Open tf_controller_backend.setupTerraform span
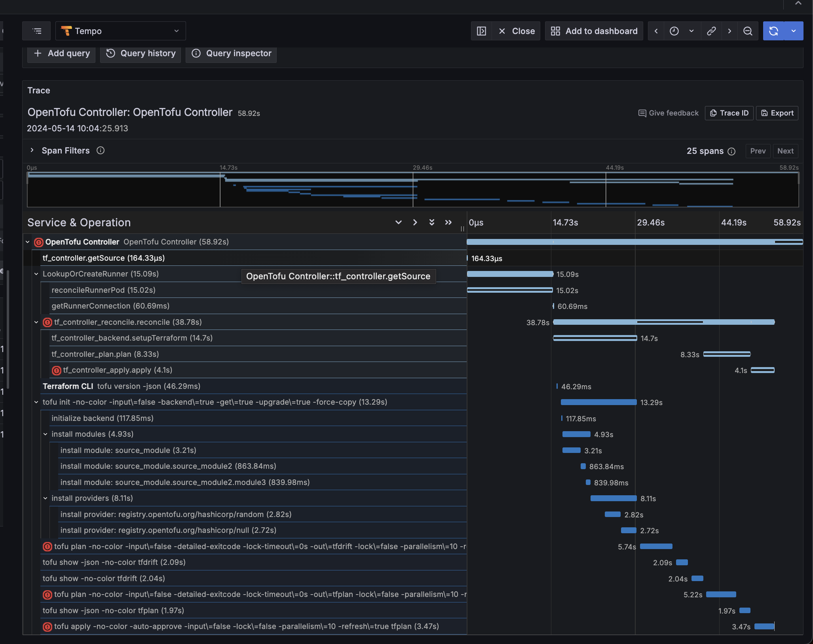Screen dimensions: 813x644 pos(258,338)
